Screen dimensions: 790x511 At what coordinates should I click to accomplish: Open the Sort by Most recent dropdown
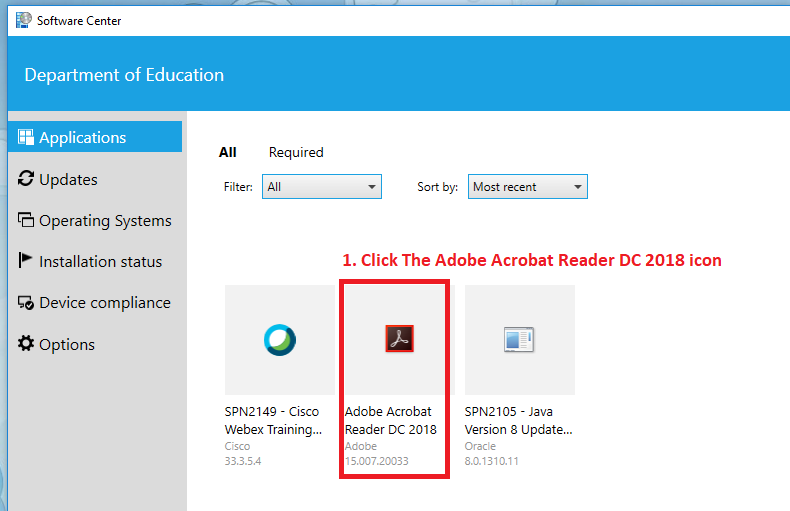point(528,186)
